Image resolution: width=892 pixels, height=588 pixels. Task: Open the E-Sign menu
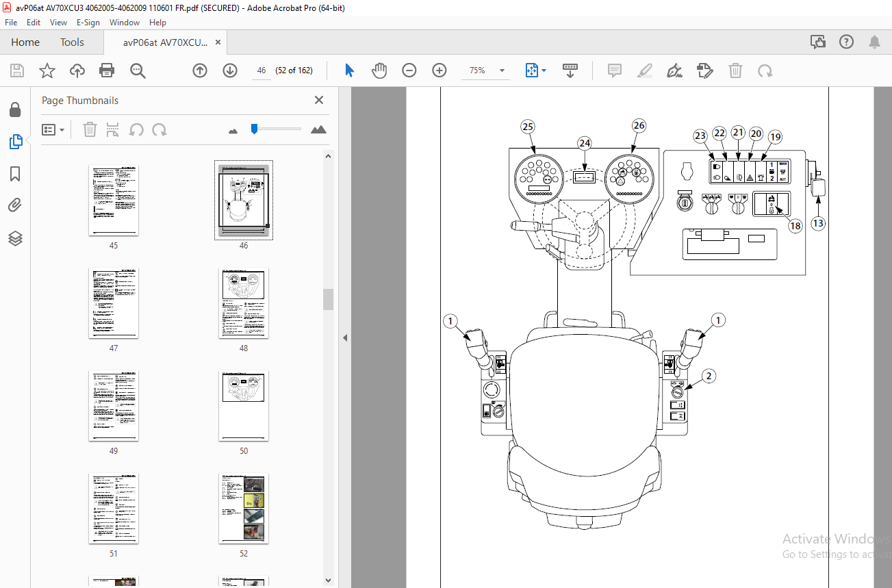point(88,23)
